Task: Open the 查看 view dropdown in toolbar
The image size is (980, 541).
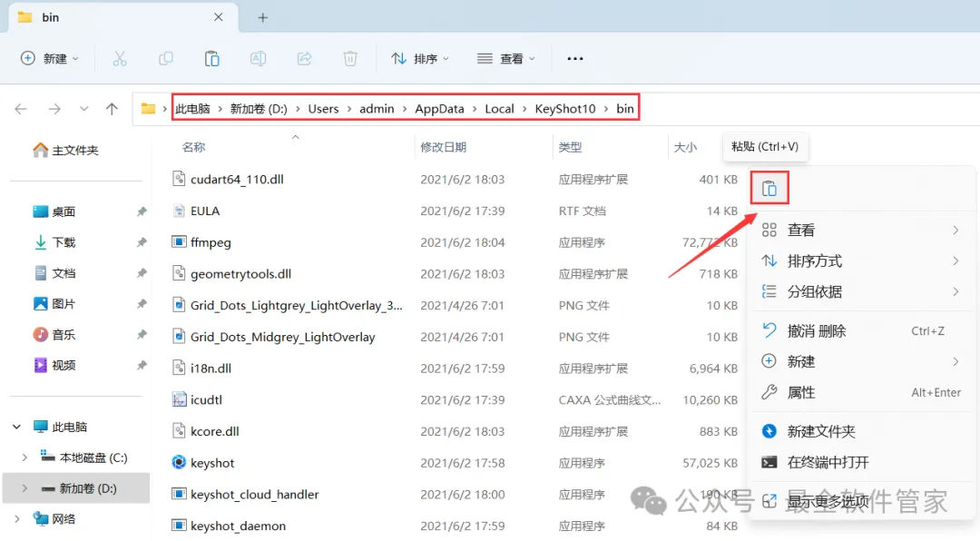Action: pyautogui.click(x=506, y=59)
